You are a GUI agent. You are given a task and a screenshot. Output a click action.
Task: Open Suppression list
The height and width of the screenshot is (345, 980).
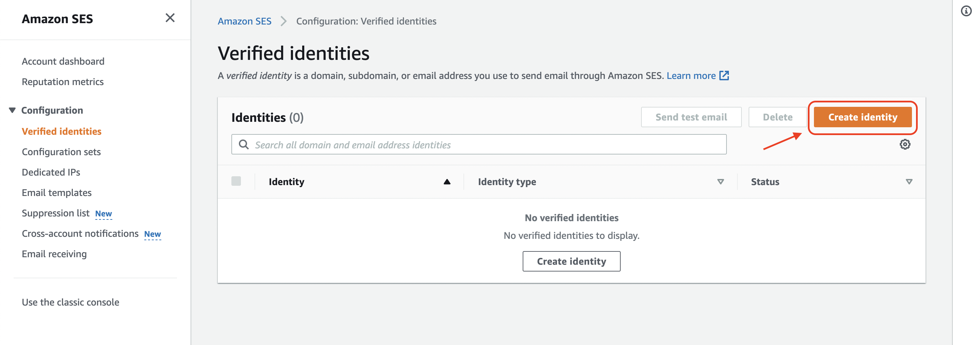(x=55, y=213)
